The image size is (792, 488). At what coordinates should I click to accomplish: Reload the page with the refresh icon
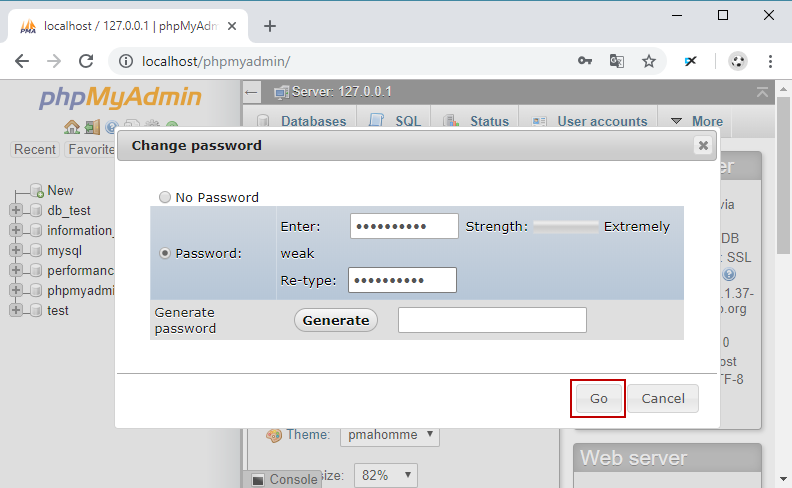click(x=86, y=61)
